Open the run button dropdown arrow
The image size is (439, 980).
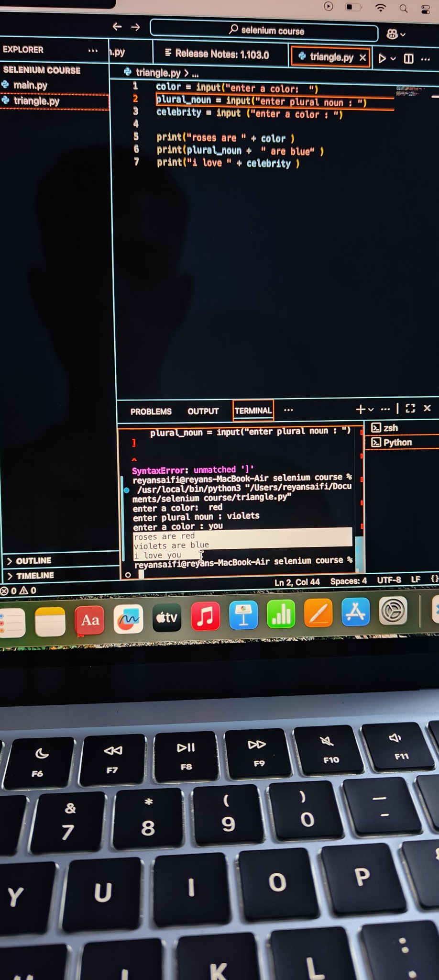[x=393, y=58]
